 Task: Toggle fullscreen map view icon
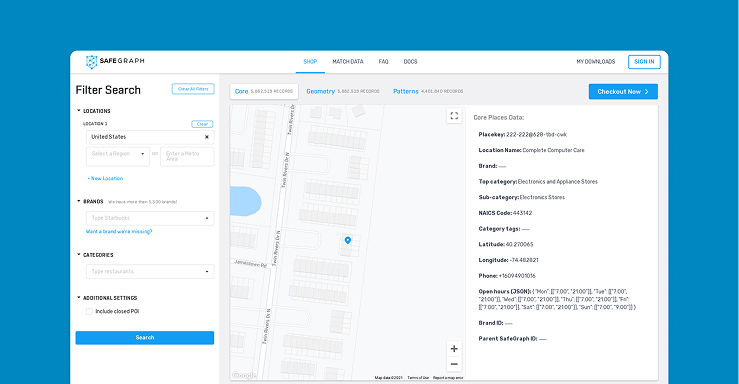pyautogui.click(x=454, y=116)
